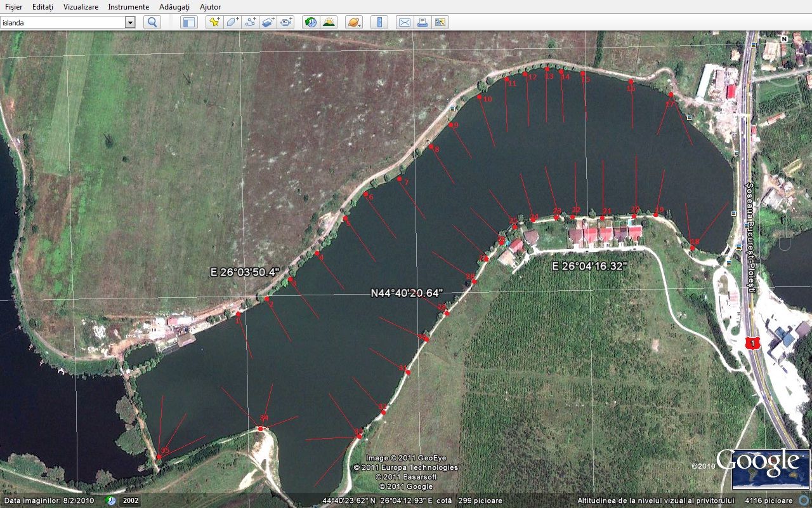Open the planet switcher dropdown

[354, 22]
